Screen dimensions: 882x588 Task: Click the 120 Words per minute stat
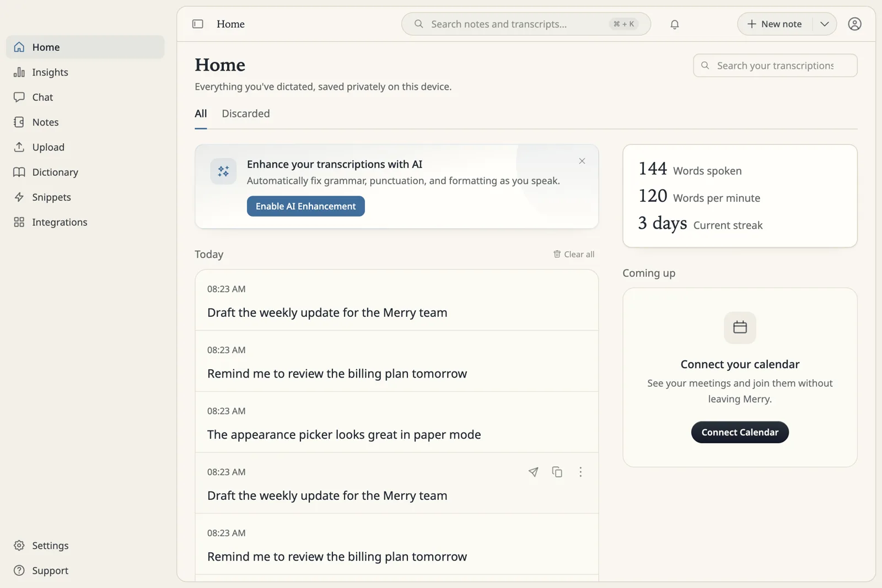tap(700, 196)
